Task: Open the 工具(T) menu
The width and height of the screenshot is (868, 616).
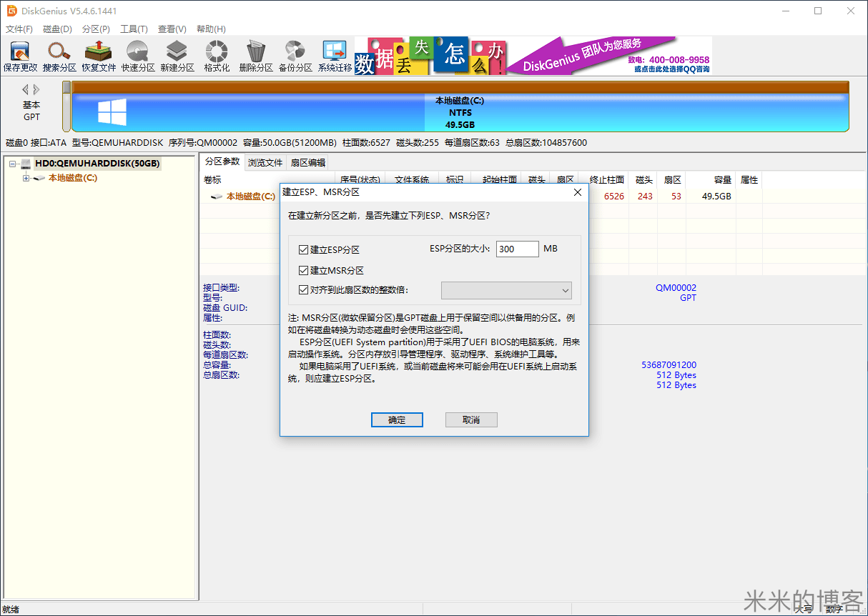Action: 134,29
